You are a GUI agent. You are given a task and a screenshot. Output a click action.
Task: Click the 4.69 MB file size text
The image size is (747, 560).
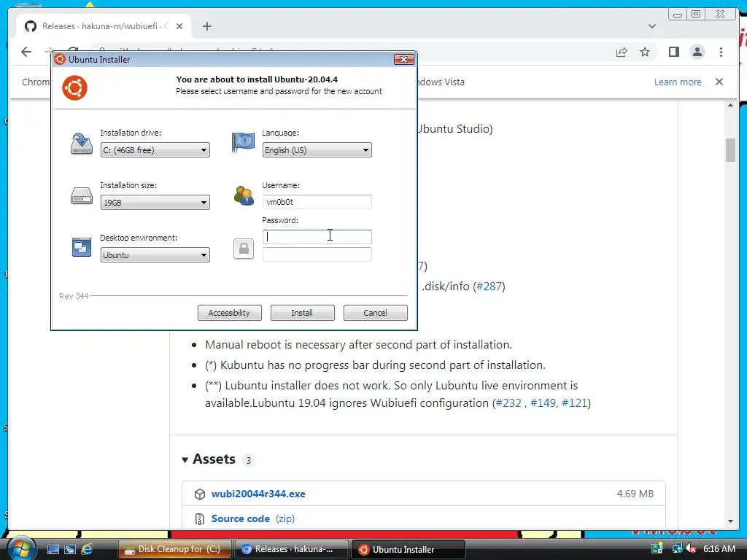click(635, 494)
